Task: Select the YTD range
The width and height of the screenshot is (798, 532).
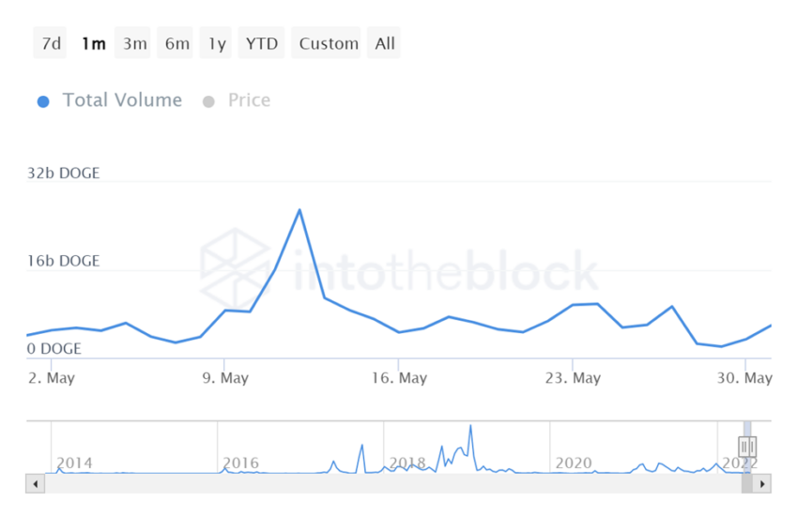Action: [x=262, y=43]
